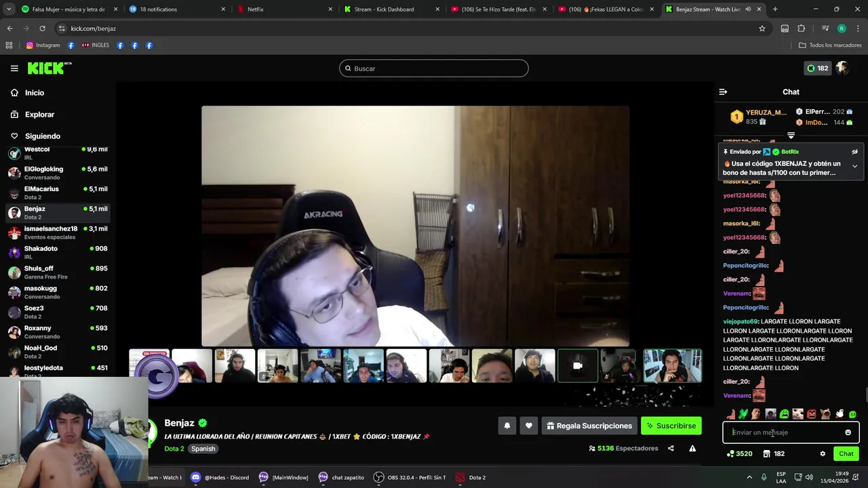This screenshot has width=868, height=488.
Task: Mute the Benjaz Stream tab audio
Action: coord(748,9)
